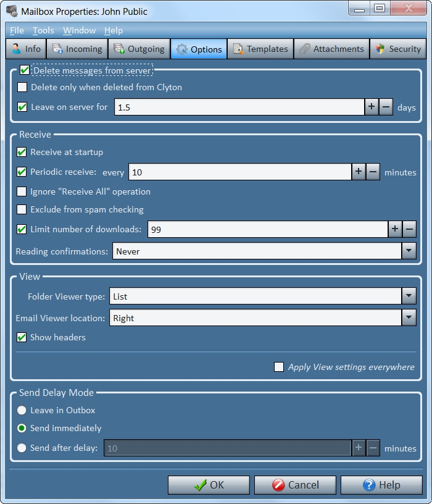Decrease periodic receive minutes with minus

pyautogui.click(x=373, y=172)
